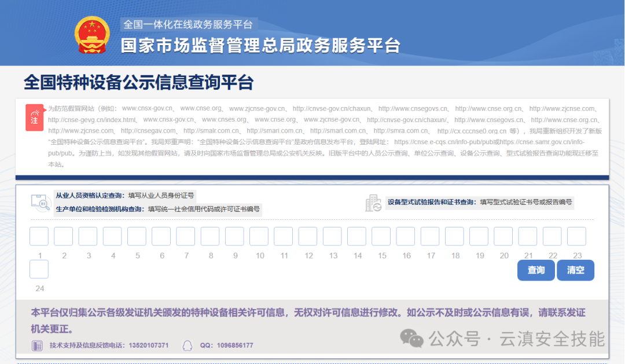This screenshot has height=364, width=625.
Task: Click the red 注 notice icon
Action: (34, 117)
